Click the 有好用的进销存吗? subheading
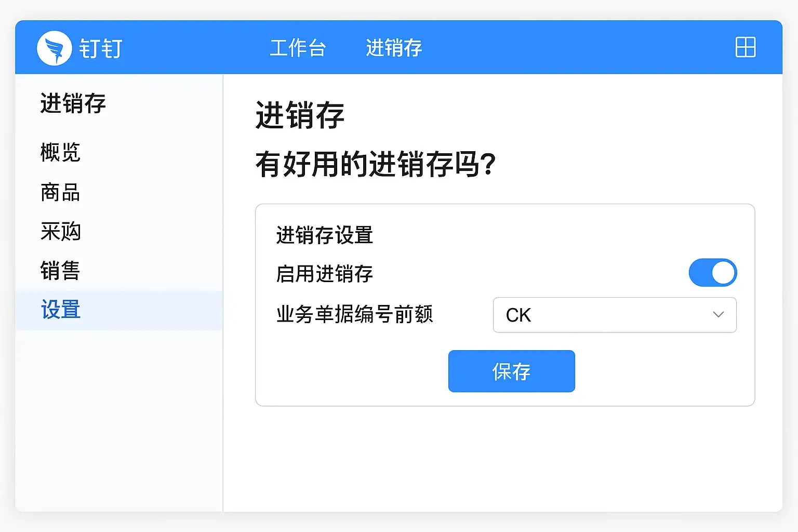 [376, 165]
